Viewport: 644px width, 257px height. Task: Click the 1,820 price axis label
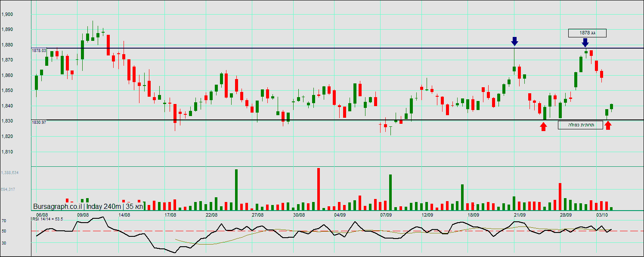(8, 137)
